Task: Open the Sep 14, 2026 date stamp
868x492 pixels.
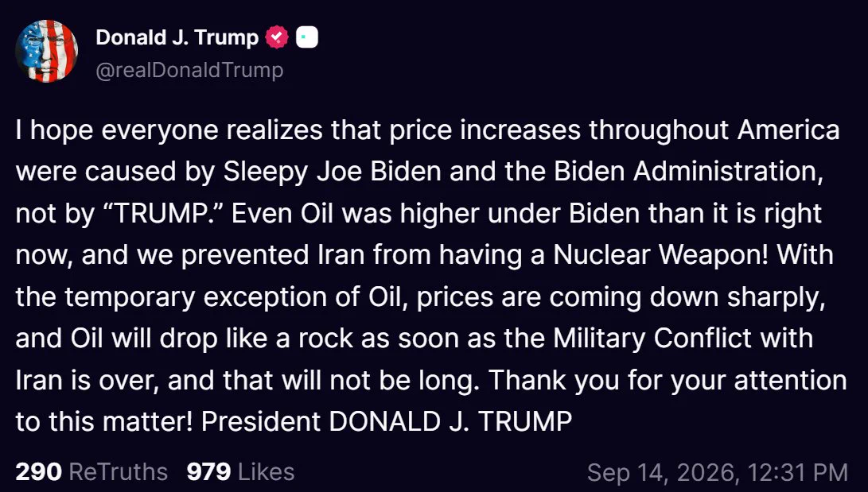Action: (662, 473)
